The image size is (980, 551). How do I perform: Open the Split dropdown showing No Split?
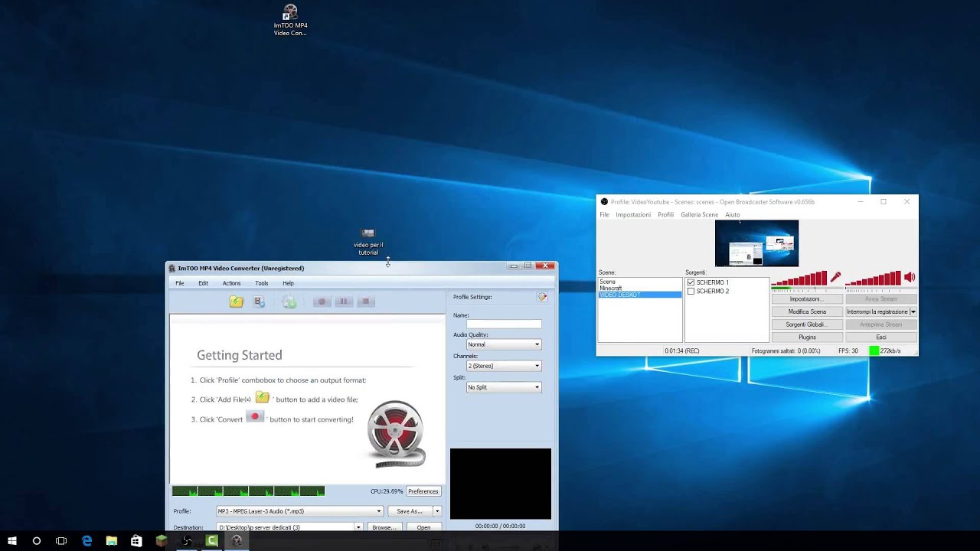[504, 387]
